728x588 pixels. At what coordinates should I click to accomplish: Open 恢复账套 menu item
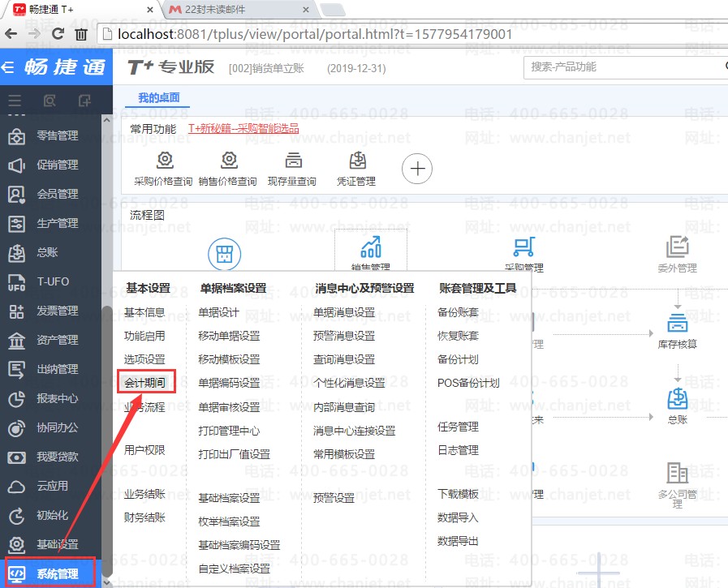(458, 336)
